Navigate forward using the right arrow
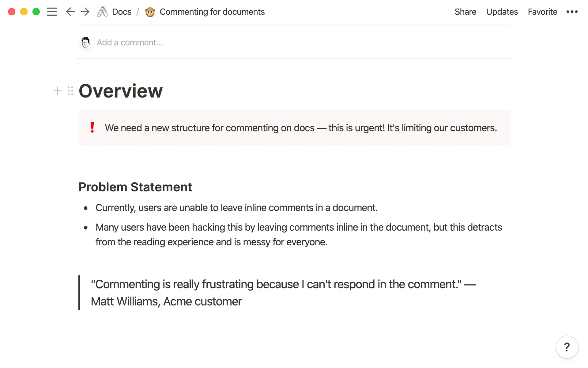588x368 pixels. (x=85, y=12)
